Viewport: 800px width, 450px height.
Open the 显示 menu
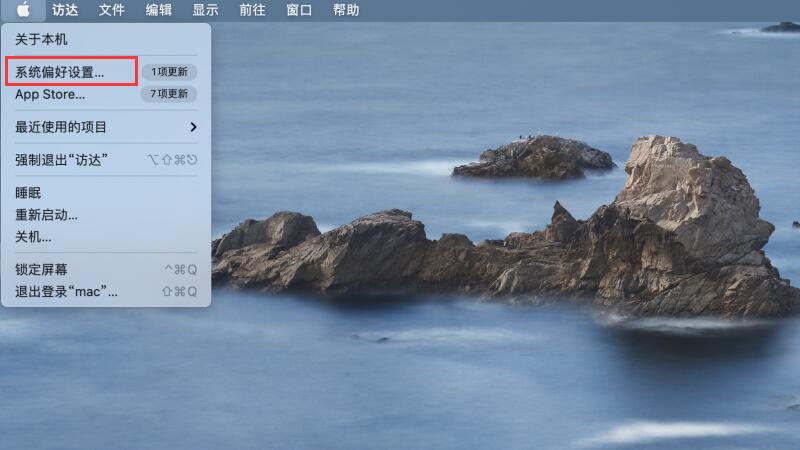206,10
